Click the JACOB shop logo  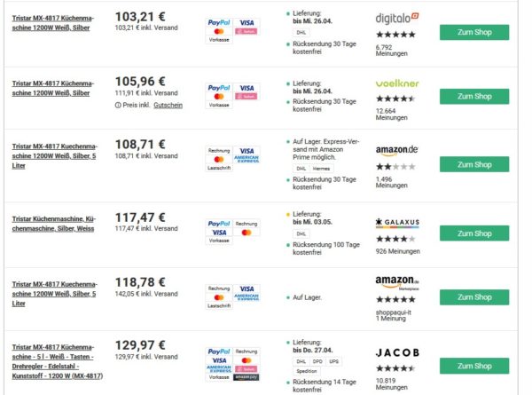point(397,352)
